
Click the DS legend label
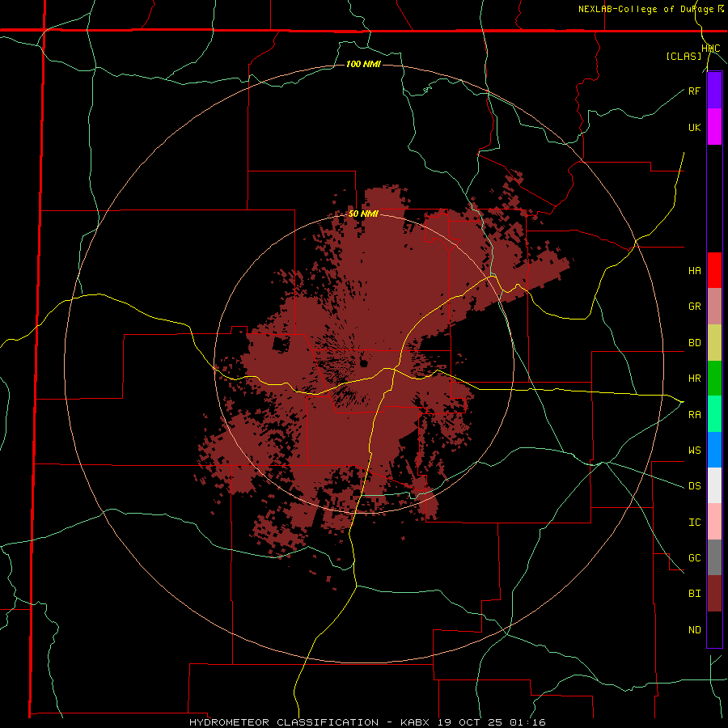[694, 486]
